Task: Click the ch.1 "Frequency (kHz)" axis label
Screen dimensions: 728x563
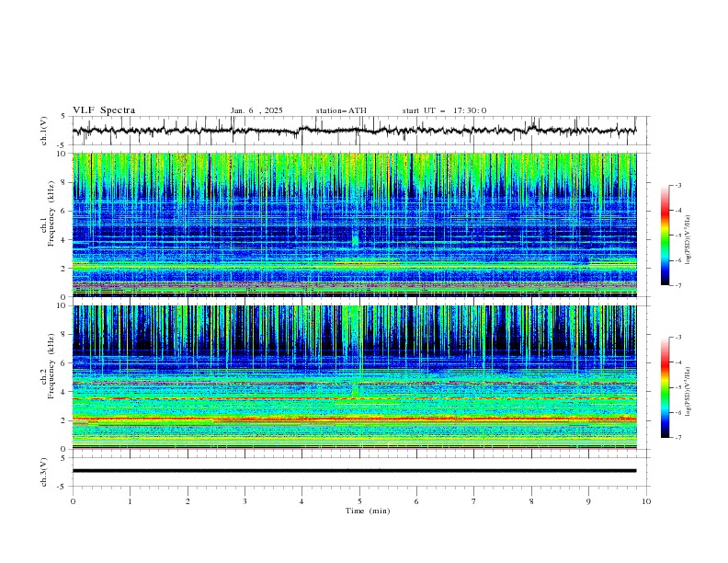Action: tap(52, 213)
